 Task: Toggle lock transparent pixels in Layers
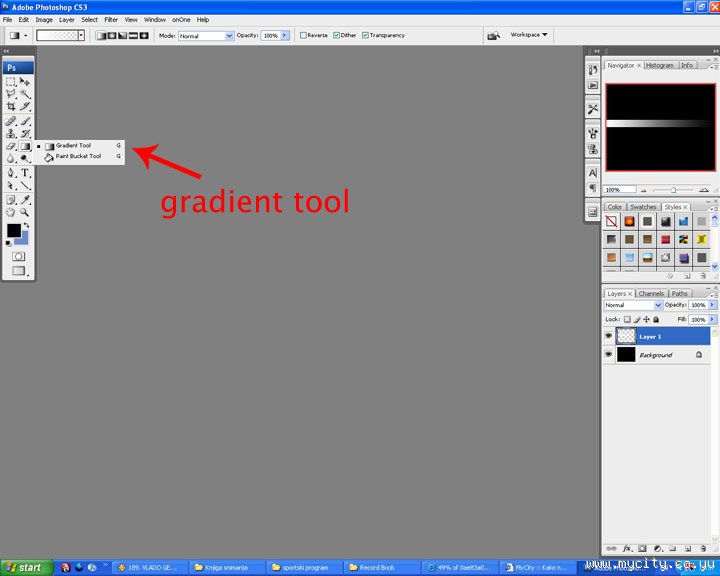pyautogui.click(x=627, y=320)
